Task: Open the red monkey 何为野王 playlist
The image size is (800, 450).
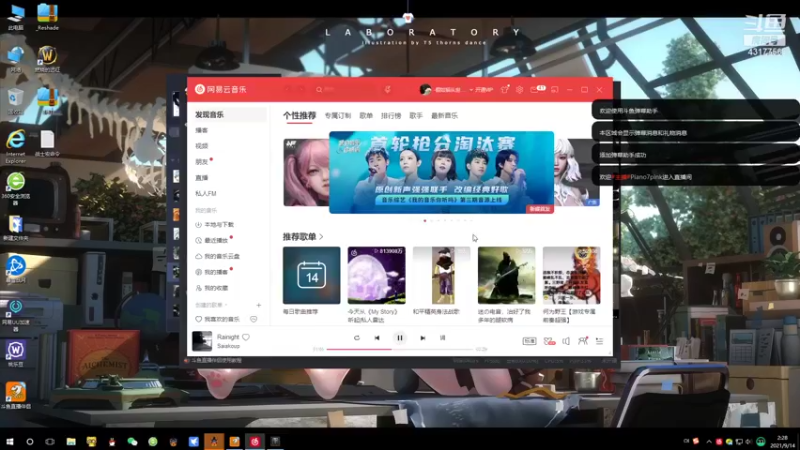Action: point(571,276)
